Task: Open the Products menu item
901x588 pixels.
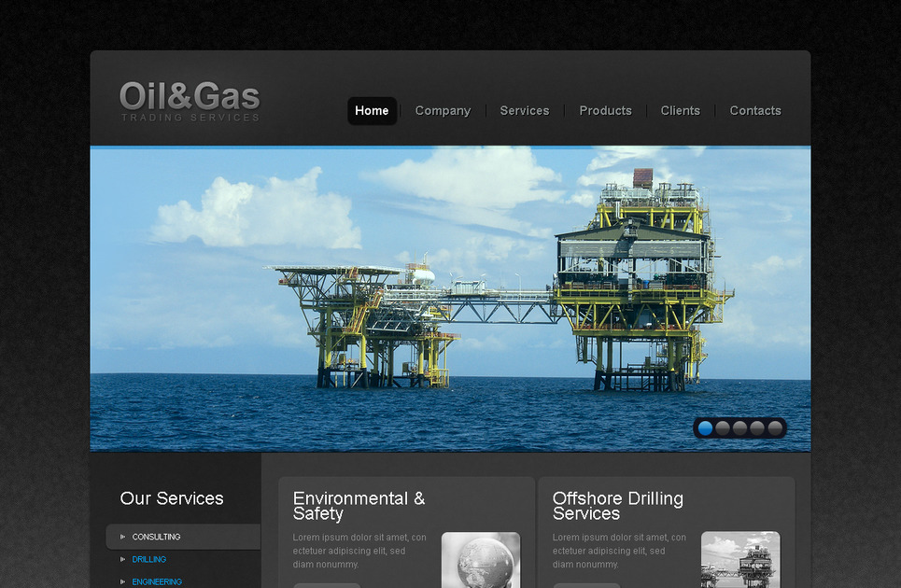Action: (605, 110)
